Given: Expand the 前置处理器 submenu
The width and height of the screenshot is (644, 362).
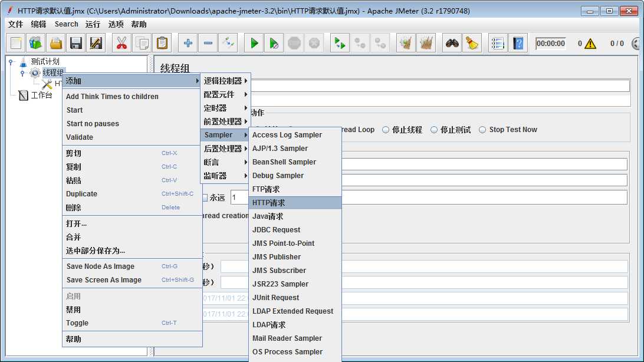Looking at the screenshot, I should 225,121.
